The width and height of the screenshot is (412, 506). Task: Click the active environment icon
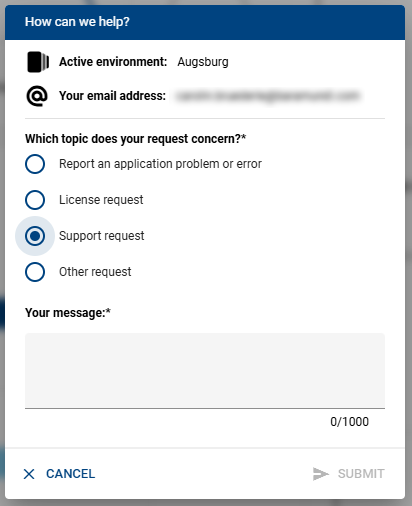pos(38,62)
